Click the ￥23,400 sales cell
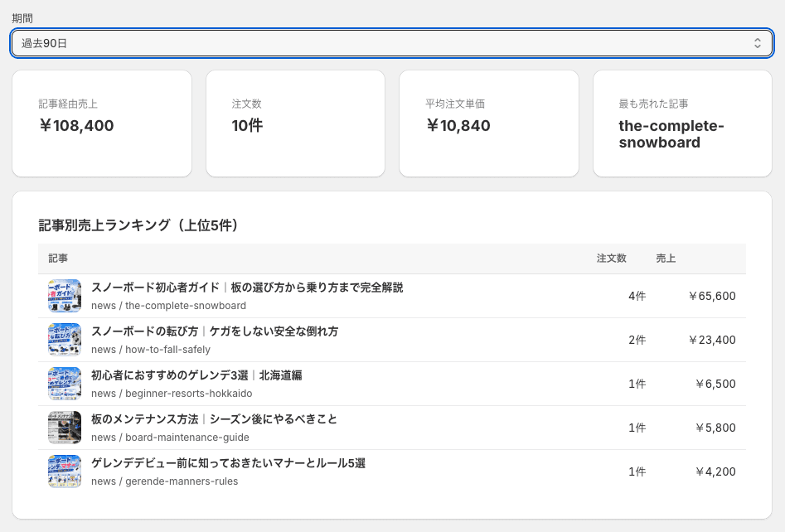 [x=712, y=341]
